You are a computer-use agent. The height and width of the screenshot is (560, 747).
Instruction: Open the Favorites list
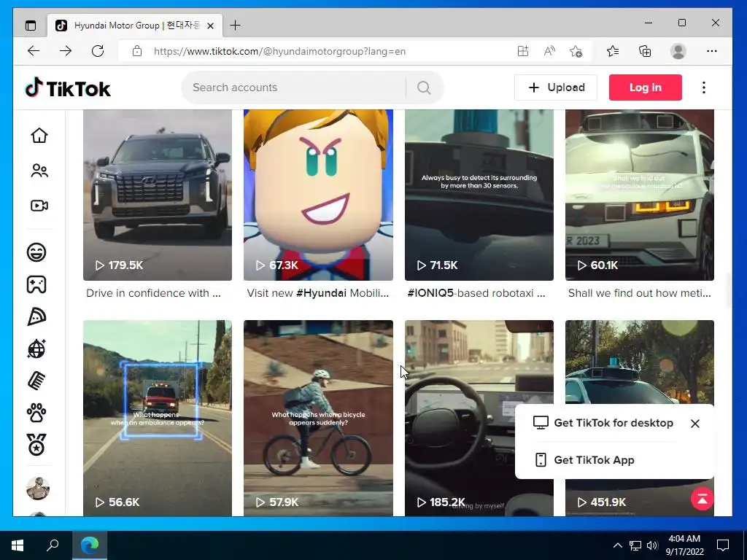pos(613,51)
